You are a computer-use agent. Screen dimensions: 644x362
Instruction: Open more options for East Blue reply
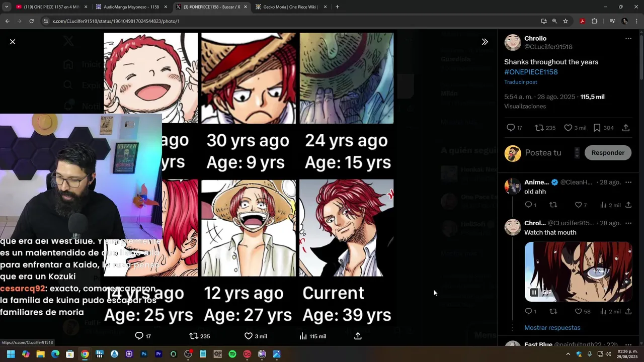pyautogui.click(x=628, y=345)
